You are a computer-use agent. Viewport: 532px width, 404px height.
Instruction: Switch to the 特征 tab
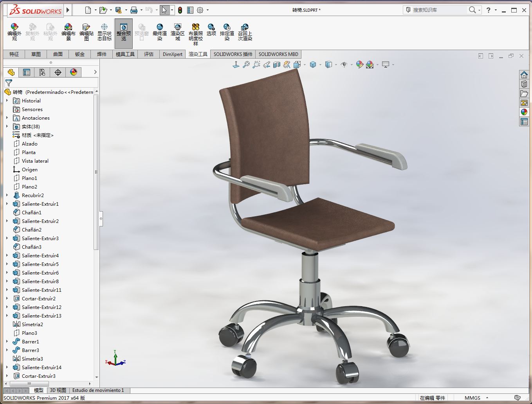click(x=14, y=54)
